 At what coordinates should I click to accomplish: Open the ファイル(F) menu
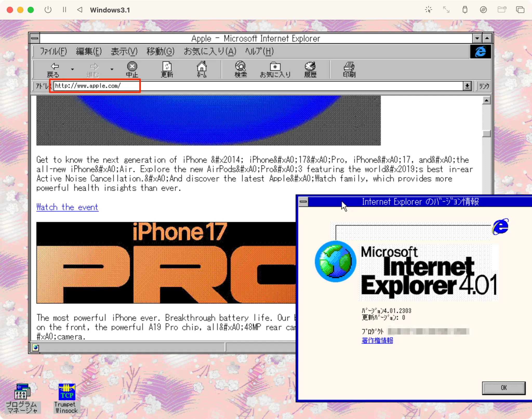53,51
